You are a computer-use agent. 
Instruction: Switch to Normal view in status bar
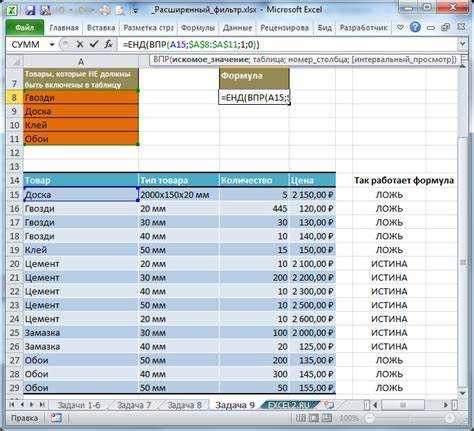(301, 418)
